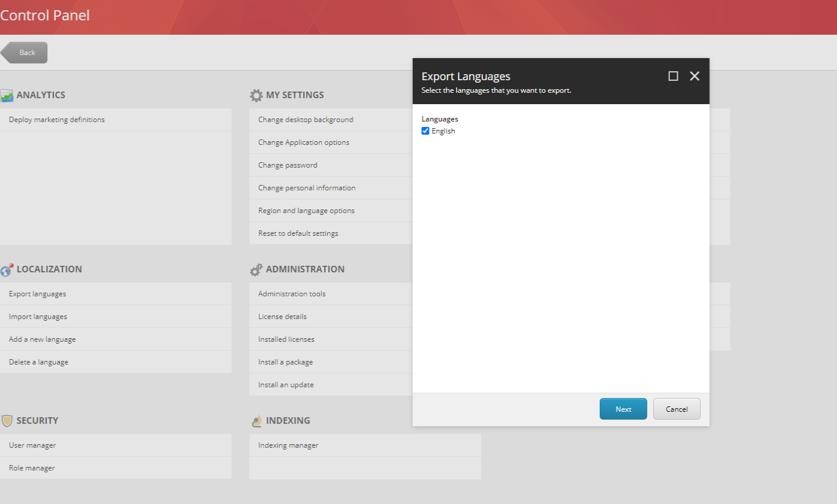Open Change password settings

pos(286,165)
